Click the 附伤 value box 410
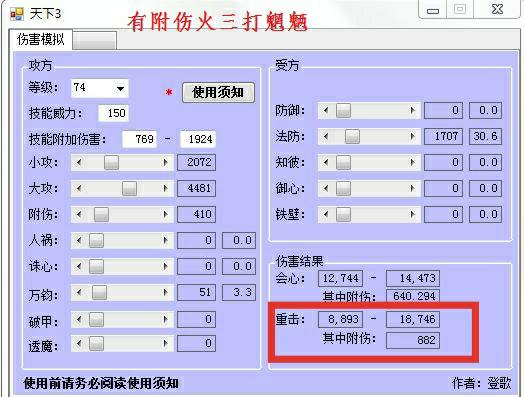 [196, 214]
